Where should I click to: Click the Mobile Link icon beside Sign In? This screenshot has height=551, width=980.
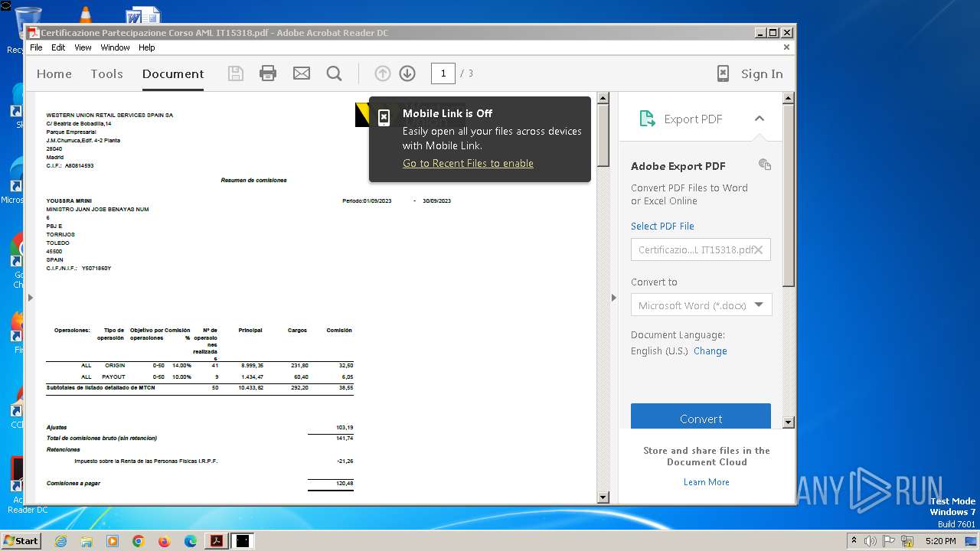click(x=723, y=73)
